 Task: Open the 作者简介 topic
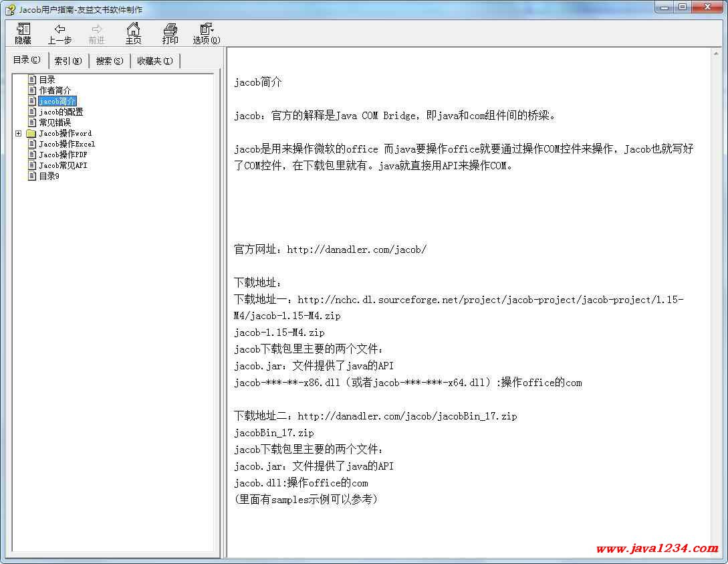[55, 90]
